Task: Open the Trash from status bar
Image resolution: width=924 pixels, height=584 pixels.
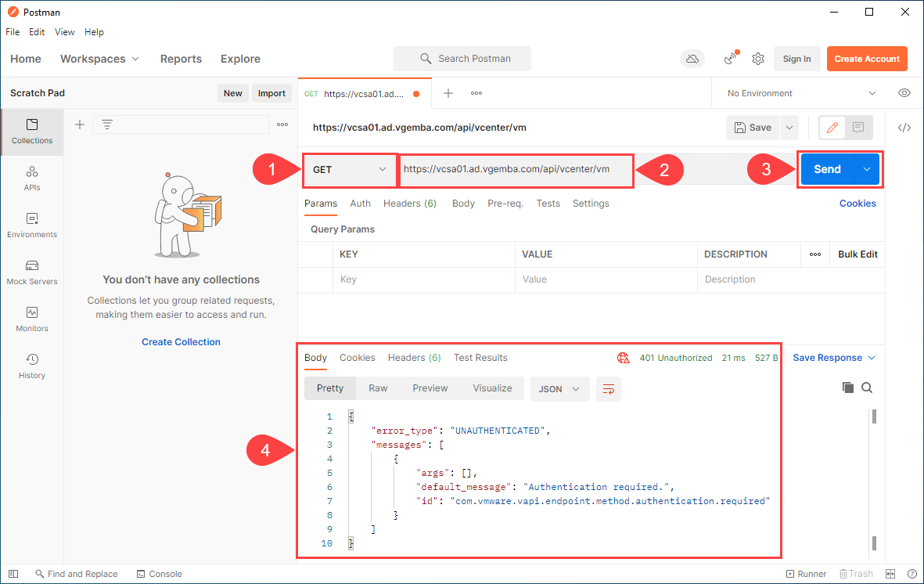Action: coord(856,573)
